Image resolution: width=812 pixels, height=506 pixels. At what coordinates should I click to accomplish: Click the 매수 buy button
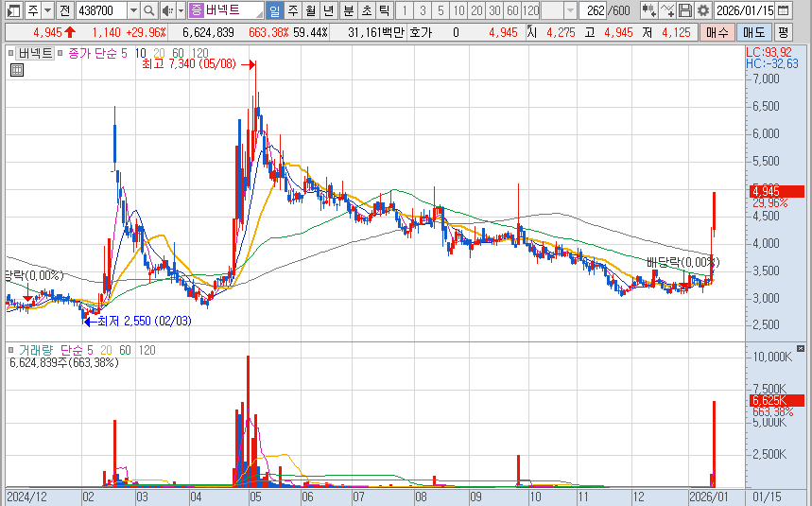717,32
